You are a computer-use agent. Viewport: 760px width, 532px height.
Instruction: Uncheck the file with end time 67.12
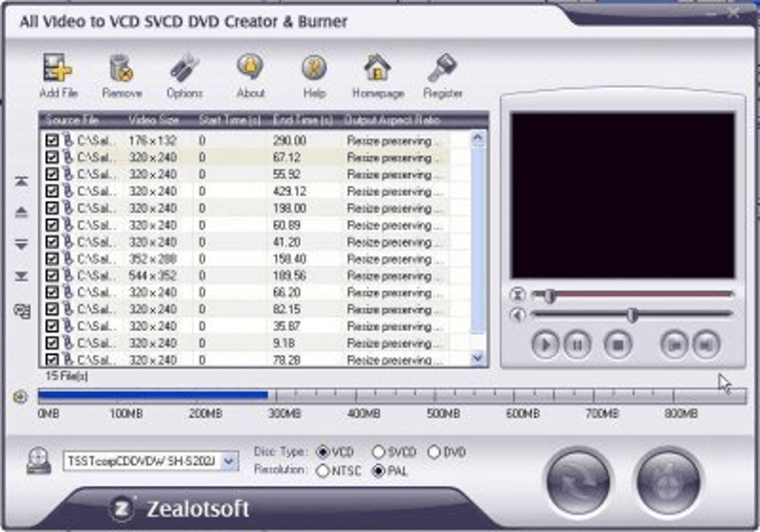[x=52, y=157]
